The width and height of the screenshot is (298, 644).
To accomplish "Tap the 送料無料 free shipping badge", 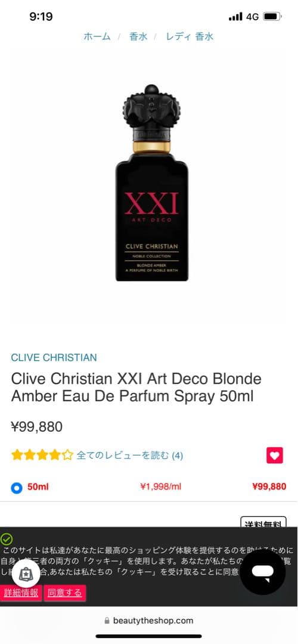I will click(x=263, y=522).
